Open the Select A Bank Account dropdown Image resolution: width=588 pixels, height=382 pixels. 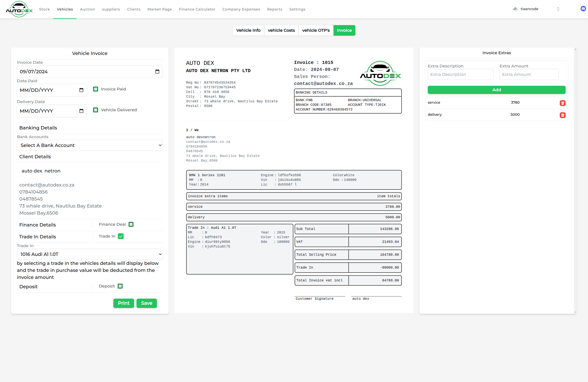pos(90,145)
